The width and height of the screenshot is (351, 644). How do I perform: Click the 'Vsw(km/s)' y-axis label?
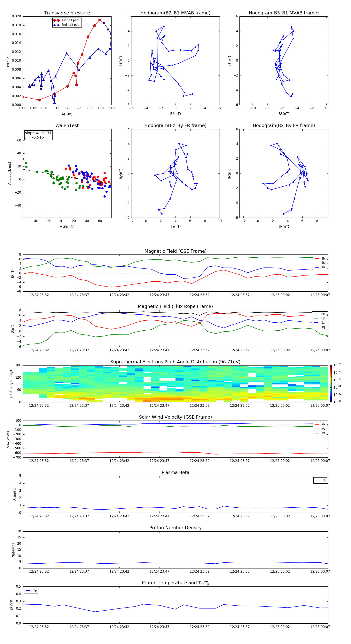pos(8,439)
